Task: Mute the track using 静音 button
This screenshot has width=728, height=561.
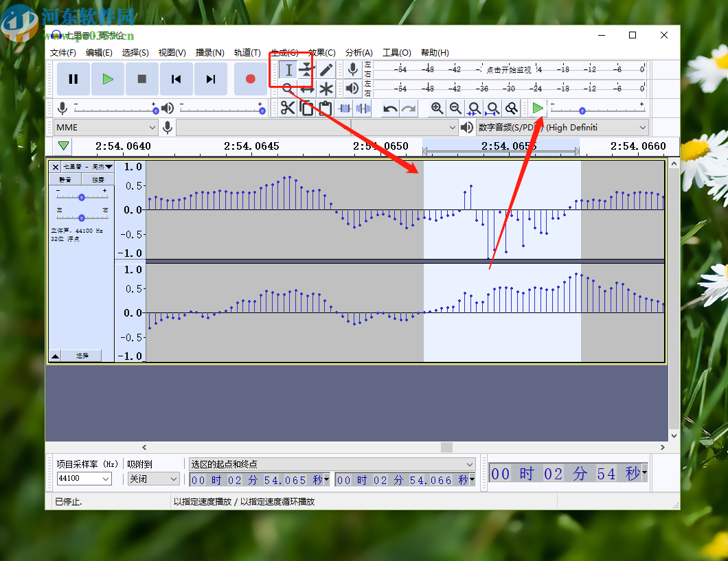Action: [x=65, y=180]
